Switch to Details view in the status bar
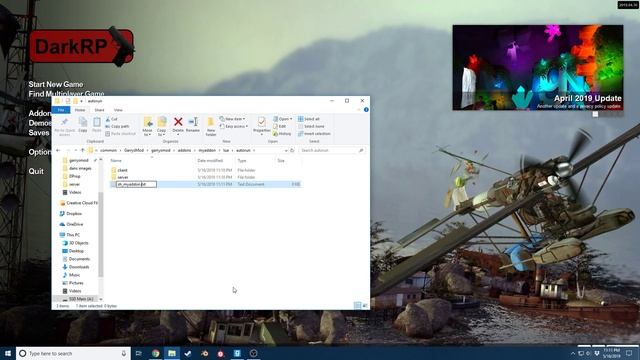Viewport: 640px width, 360px height. click(x=358, y=305)
